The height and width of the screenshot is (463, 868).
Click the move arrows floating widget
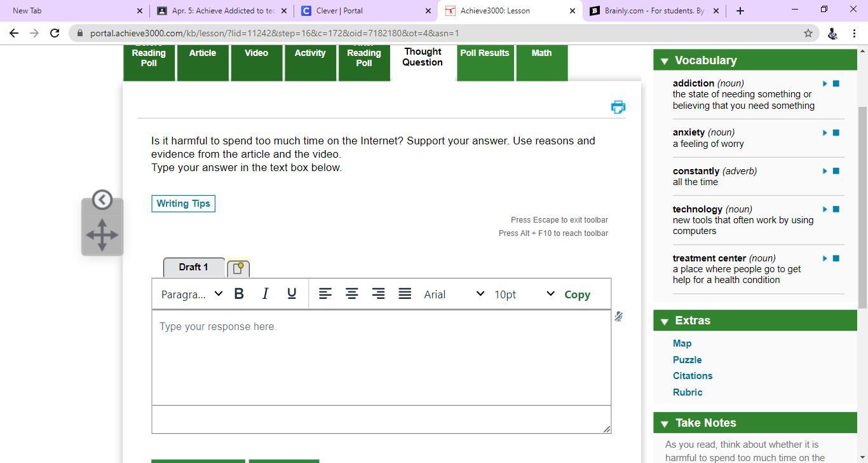click(x=102, y=235)
